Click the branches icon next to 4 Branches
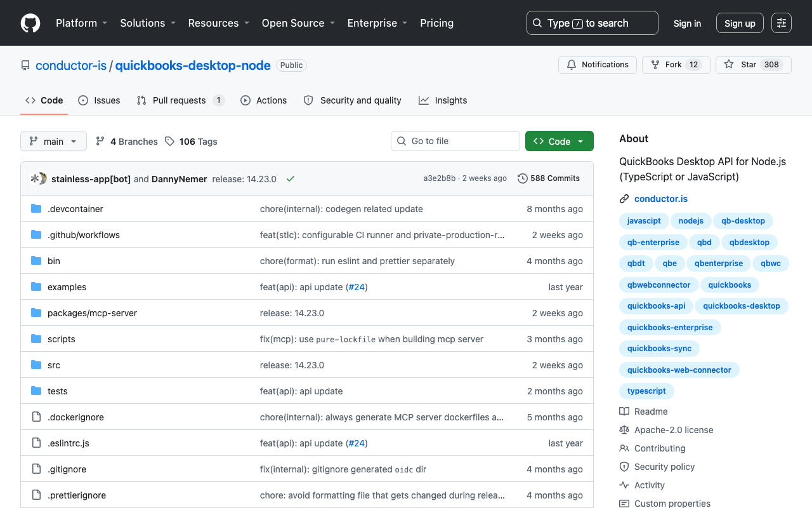The image size is (812, 508). pyautogui.click(x=100, y=142)
